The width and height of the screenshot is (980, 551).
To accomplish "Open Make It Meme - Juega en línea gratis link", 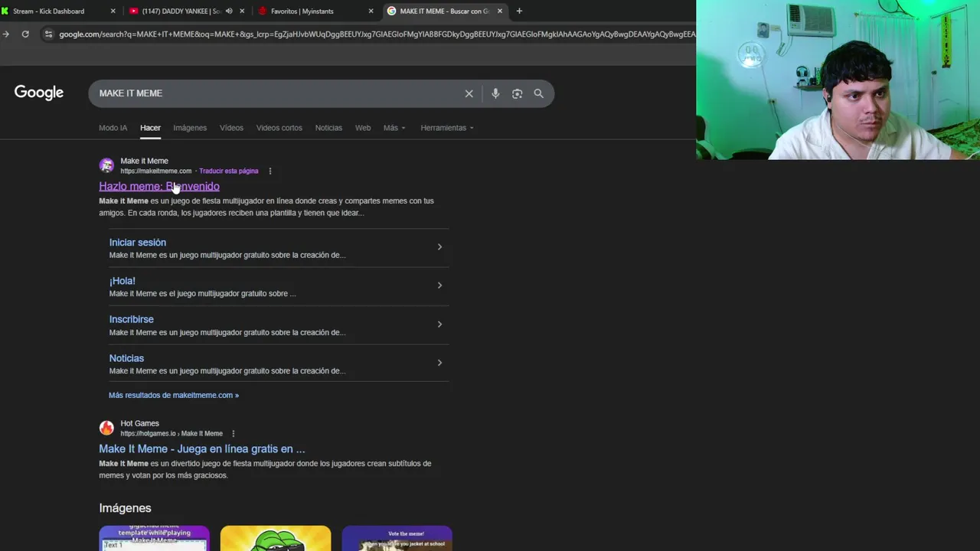I will [x=201, y=448].
